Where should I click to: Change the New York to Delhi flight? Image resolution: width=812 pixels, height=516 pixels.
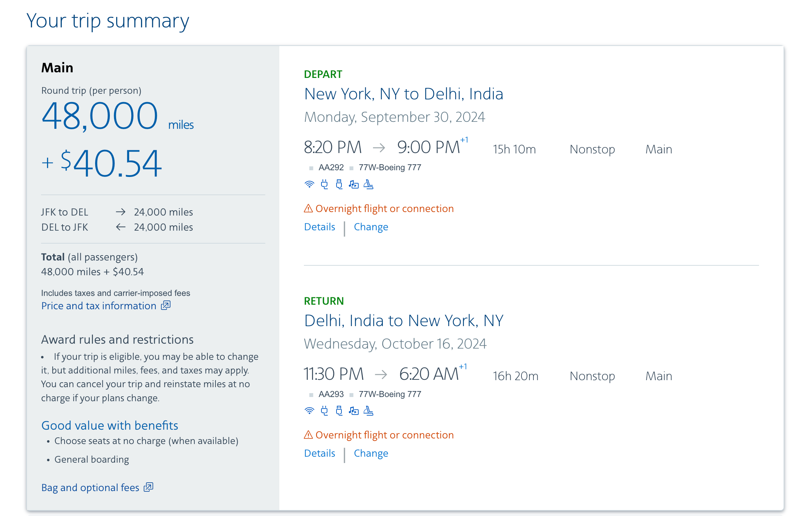tap(371, 227)
